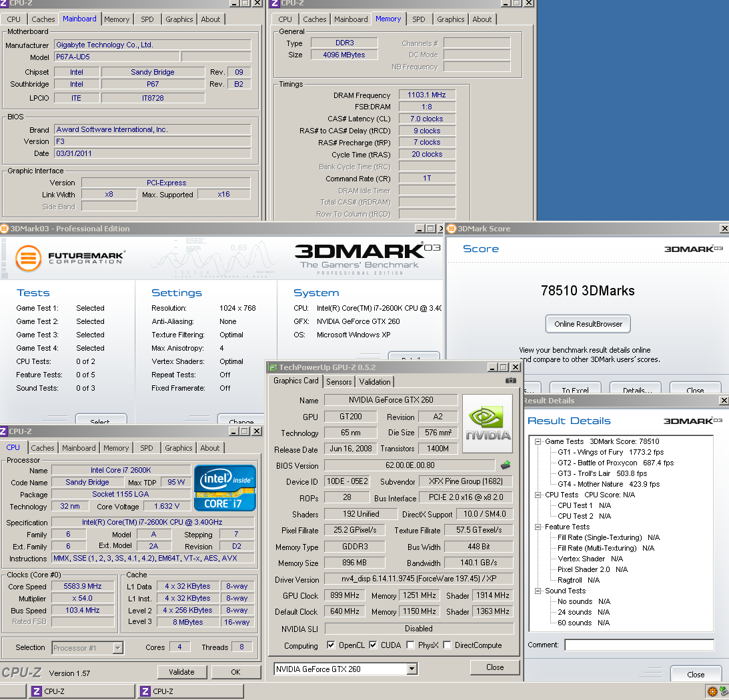This screenshot has width=729, height=700.
Task: Click the NVIDIA logo in GPU-Z
Action: (488, 423)
